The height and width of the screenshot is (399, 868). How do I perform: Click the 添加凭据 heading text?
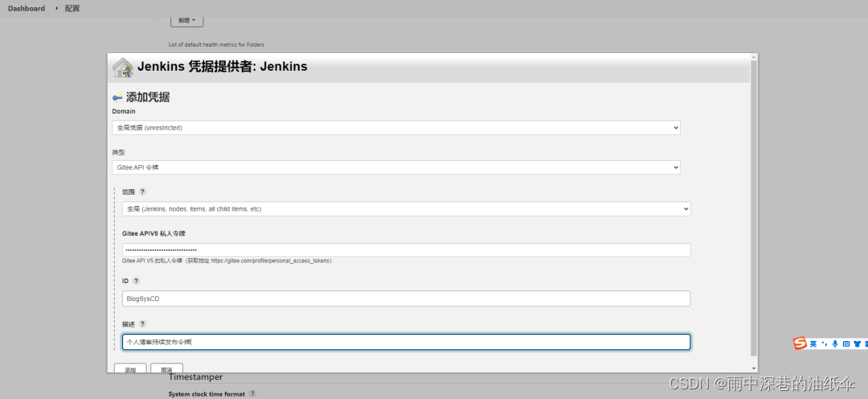coord(148,97)
